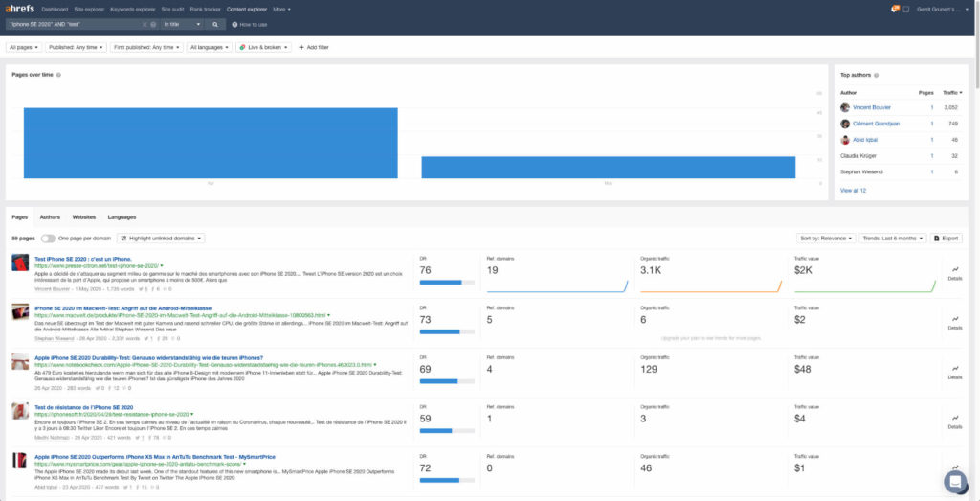Screen dimensions: 980x501
Task: Open Abid Iqbal author link
Action: pyautogui.click(x=865, y=140)
